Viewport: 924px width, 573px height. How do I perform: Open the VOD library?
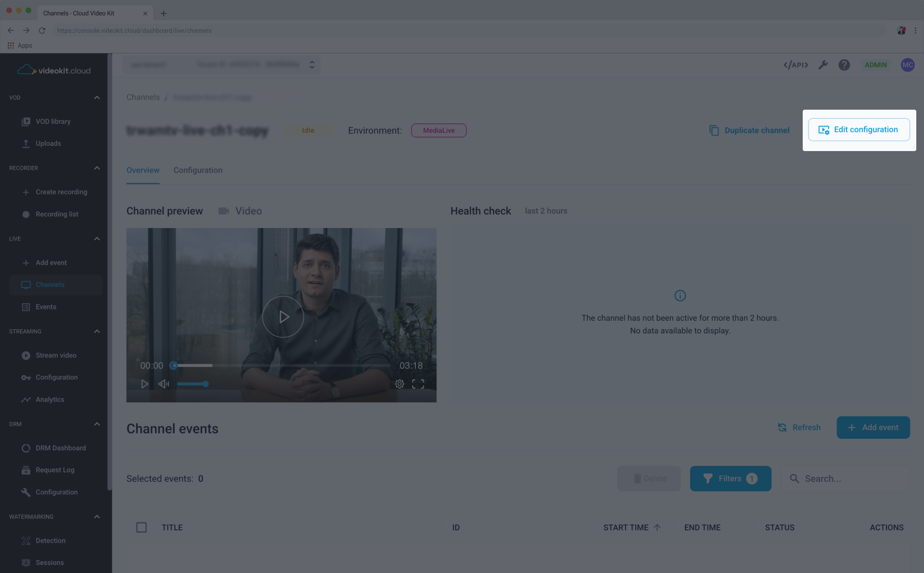[x=53, y=121]
